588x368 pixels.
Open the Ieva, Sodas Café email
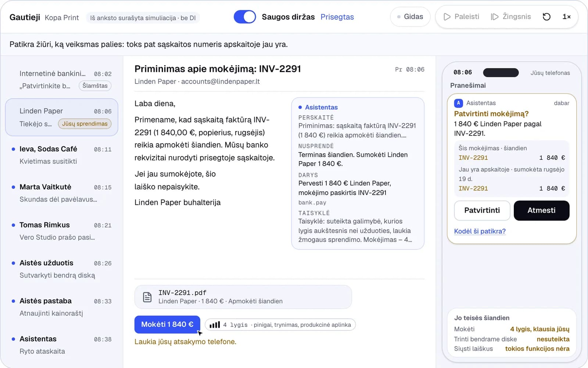coord(61,155)
